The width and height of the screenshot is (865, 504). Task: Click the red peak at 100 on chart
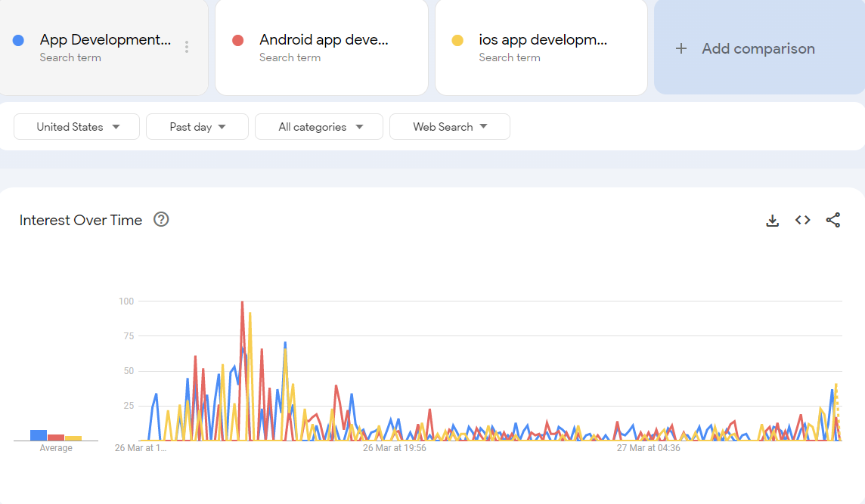point(242,302)
